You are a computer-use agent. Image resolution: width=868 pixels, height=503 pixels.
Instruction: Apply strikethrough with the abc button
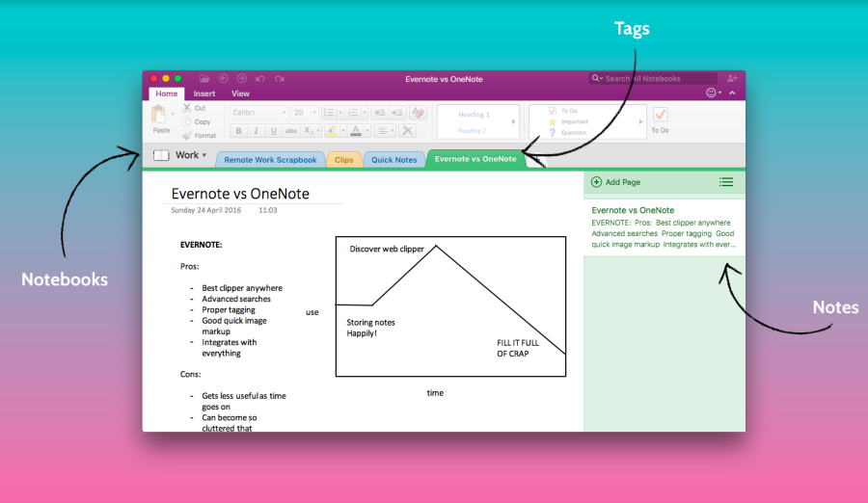(x=290, y=131)
